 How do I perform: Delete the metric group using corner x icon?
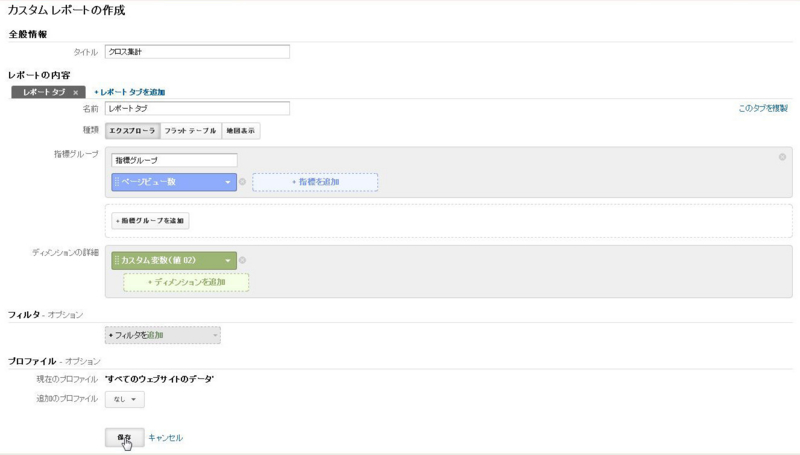point(782,157)
